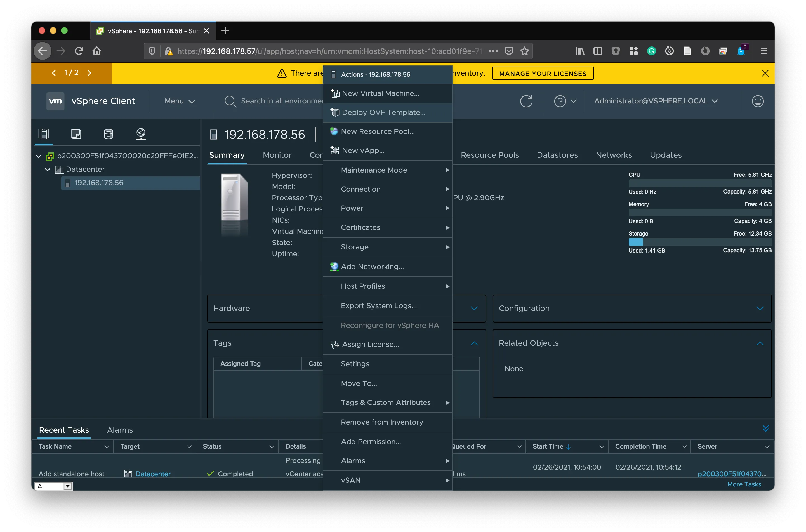The width and height of the screenshot is (806, 532).
Task: Open Hosts and Clusters inventory view icon
Action: pos(43,134)
